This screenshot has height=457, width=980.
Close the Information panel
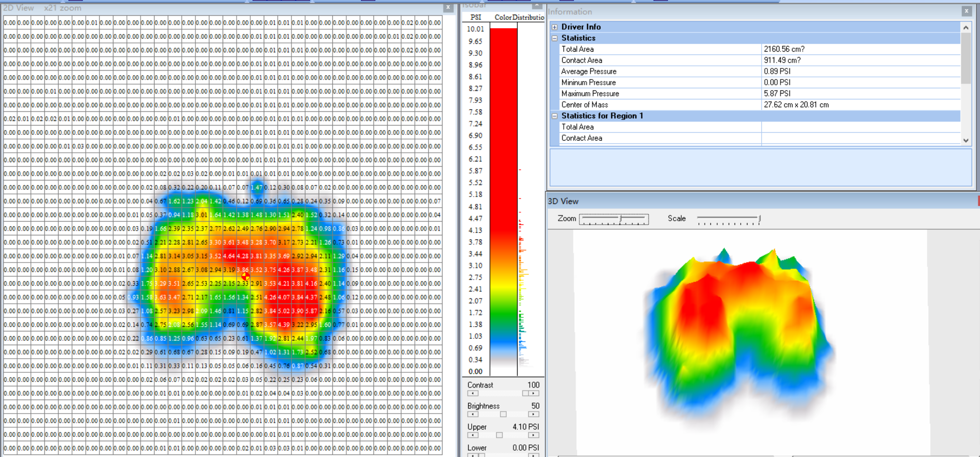966,11
